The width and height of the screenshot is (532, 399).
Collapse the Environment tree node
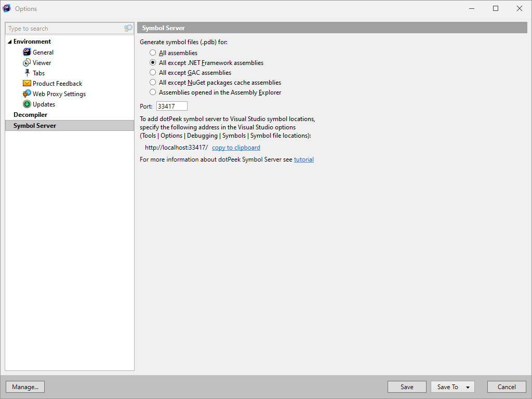pos(9,42)
